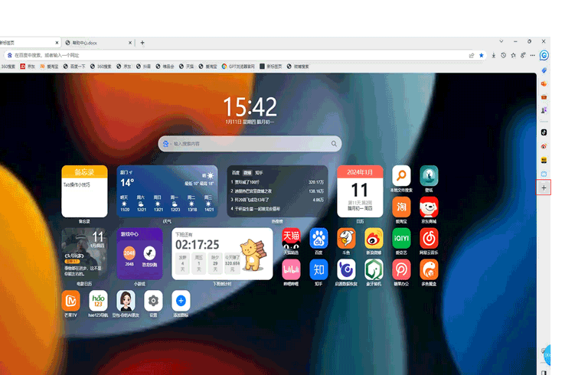Select the 知乎 tab in the hot search widget
The width and height of the screenshot is (588, 375).
[259, 173]
